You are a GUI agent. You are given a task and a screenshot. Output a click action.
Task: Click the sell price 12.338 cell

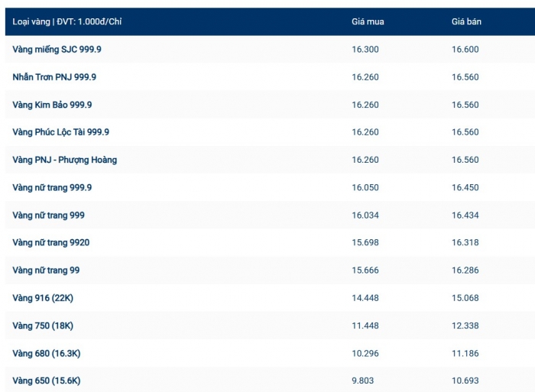pyautogui.click(x=465, y=326)
